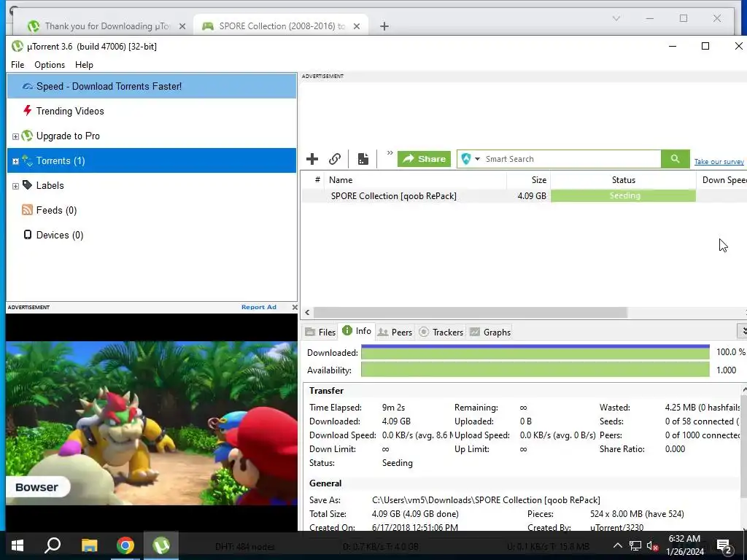Open a new browser tab with plus button
This screenshot has width=747, height=560.
point(384,26)
